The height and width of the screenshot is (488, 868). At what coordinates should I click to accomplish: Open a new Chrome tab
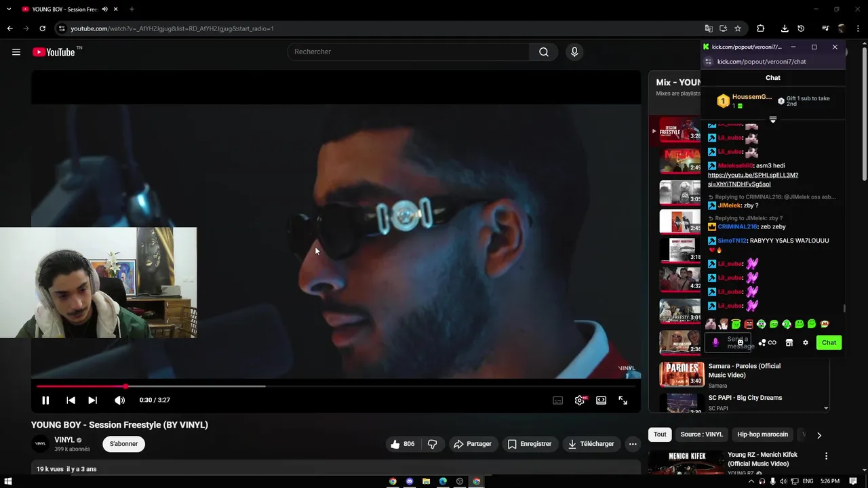tap(132, 9)
